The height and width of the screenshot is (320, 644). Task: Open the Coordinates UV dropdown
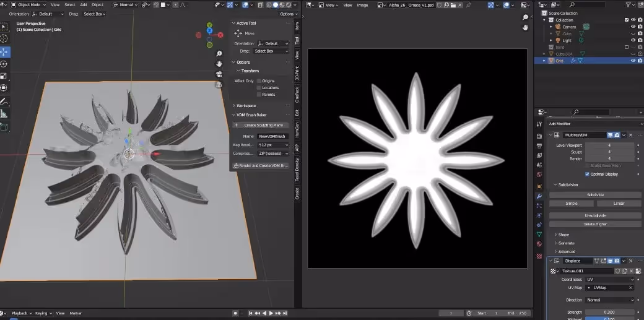pyautogui.click(x=611, y=279)
